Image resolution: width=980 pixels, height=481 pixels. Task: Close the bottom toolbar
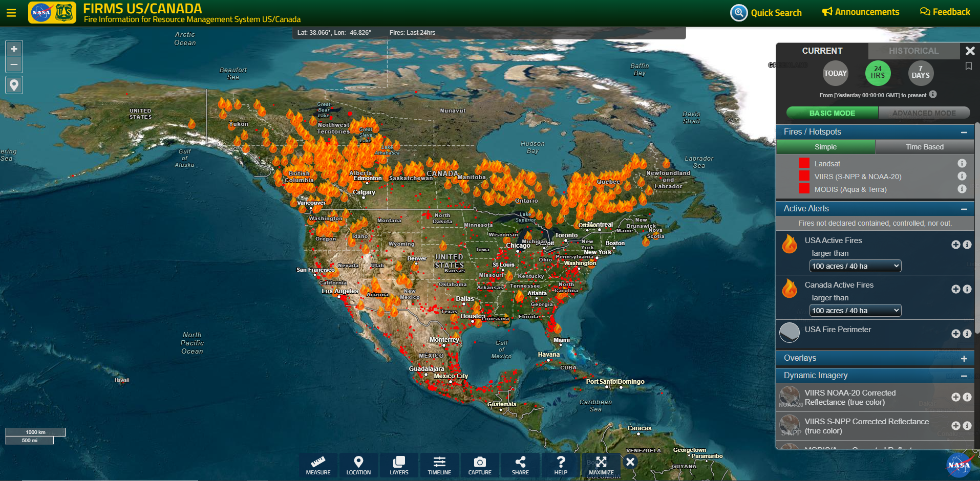point(630,462)
